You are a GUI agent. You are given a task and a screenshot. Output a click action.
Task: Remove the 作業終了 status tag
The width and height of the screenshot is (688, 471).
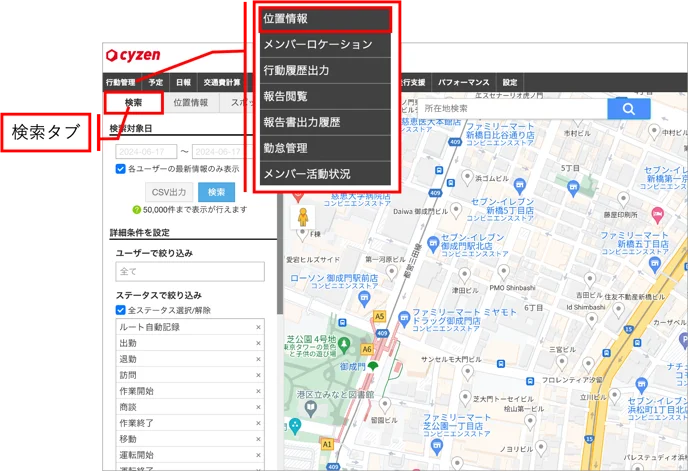click(x=258, y=423)
